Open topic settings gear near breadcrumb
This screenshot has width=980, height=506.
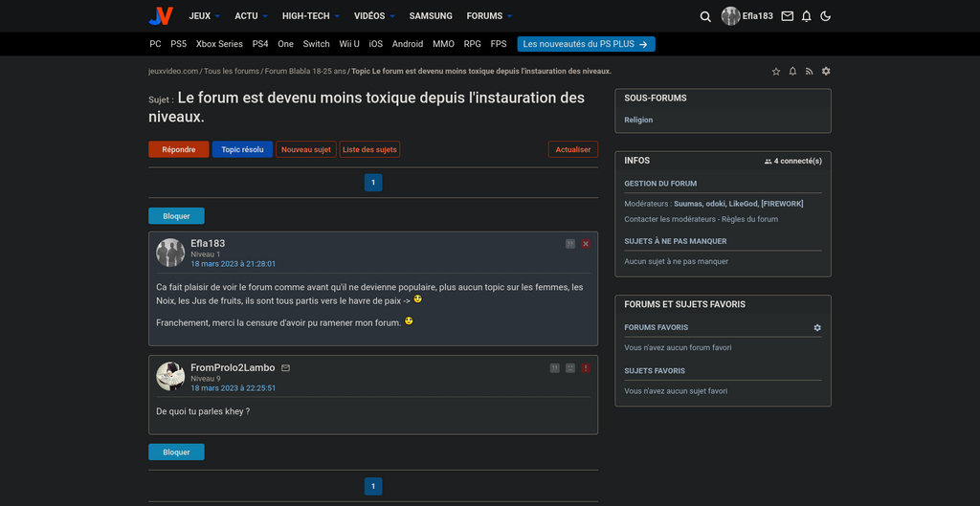[x=826, y=72]
